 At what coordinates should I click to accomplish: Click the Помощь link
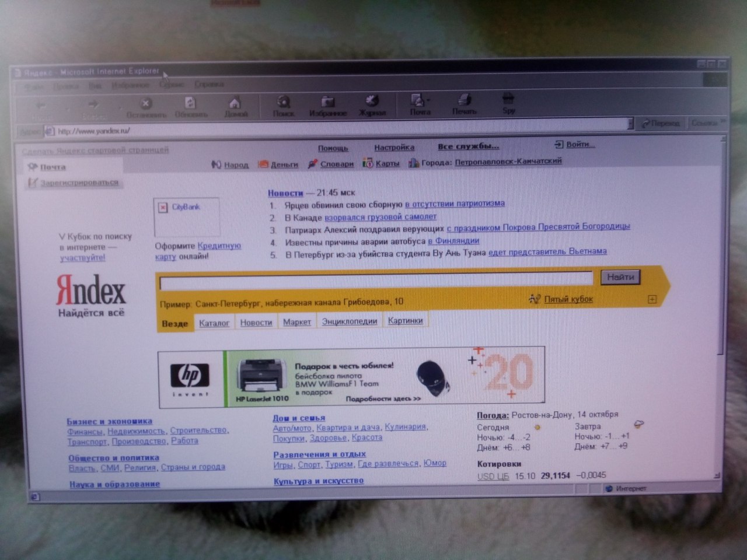[x=333, y=148]
